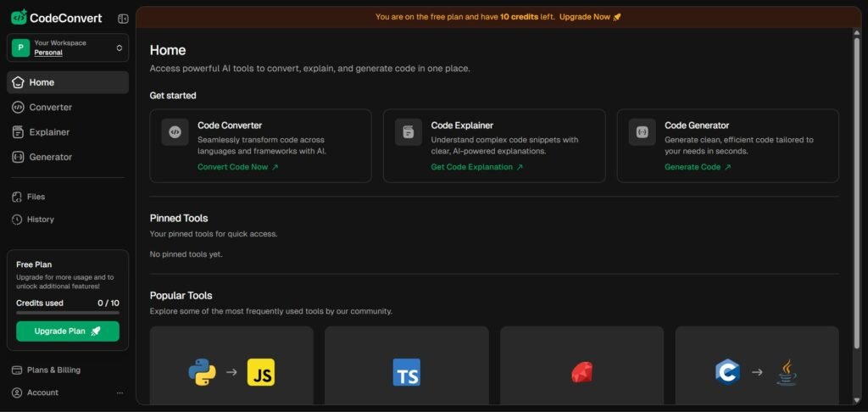Select the TypeScript tool tile

[406, 365]
